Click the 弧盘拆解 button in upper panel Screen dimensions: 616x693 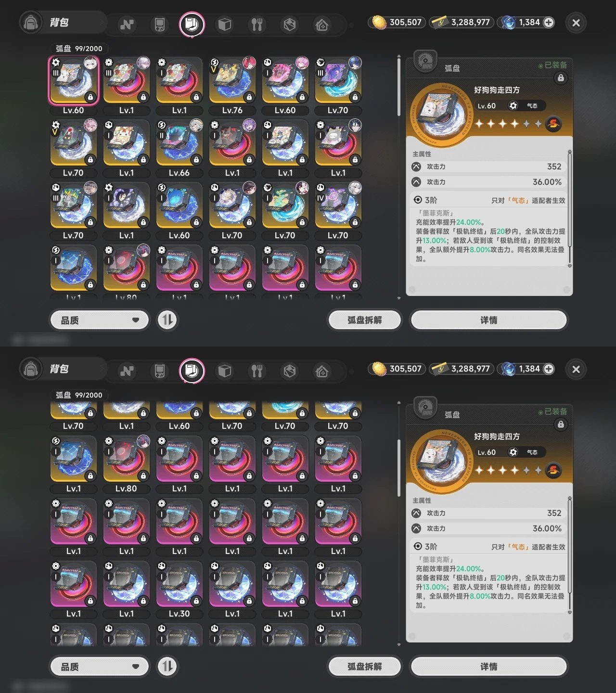tap(364, 320)
